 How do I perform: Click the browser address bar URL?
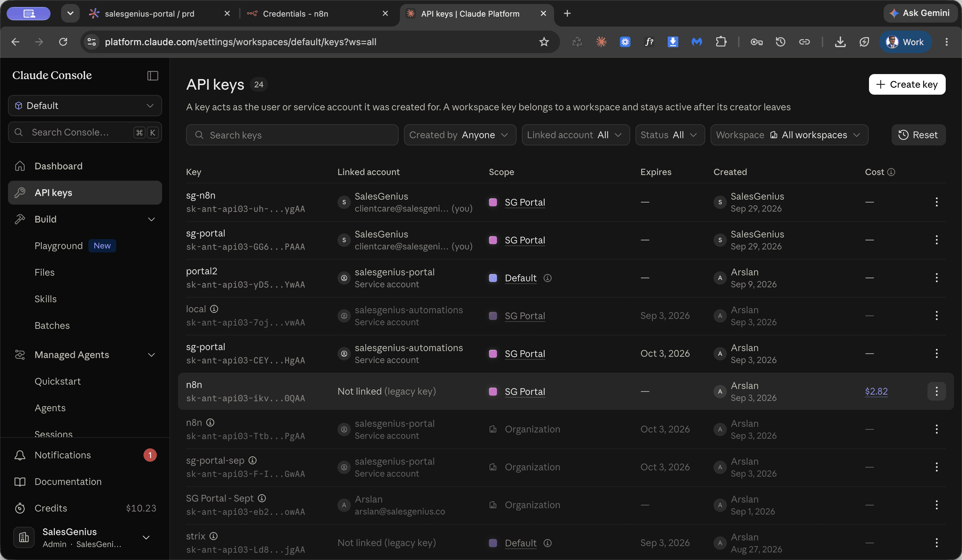coord(241,42)
